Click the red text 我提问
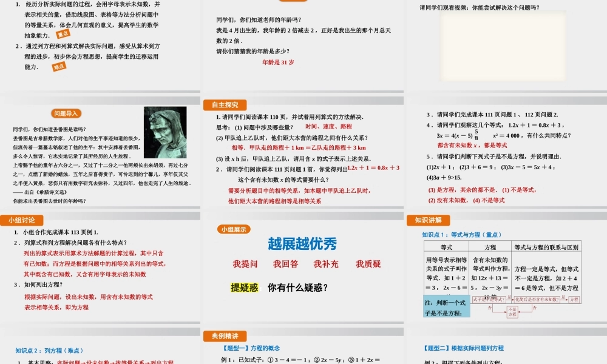Viewport: 607px width, 364px height. (x=245, y=264)
